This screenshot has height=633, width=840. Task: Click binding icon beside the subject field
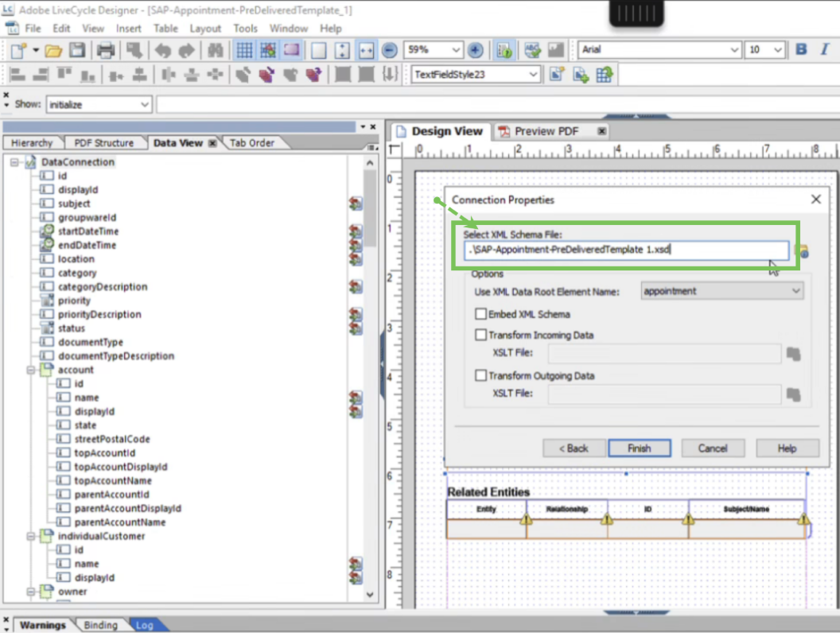[356, 204]
